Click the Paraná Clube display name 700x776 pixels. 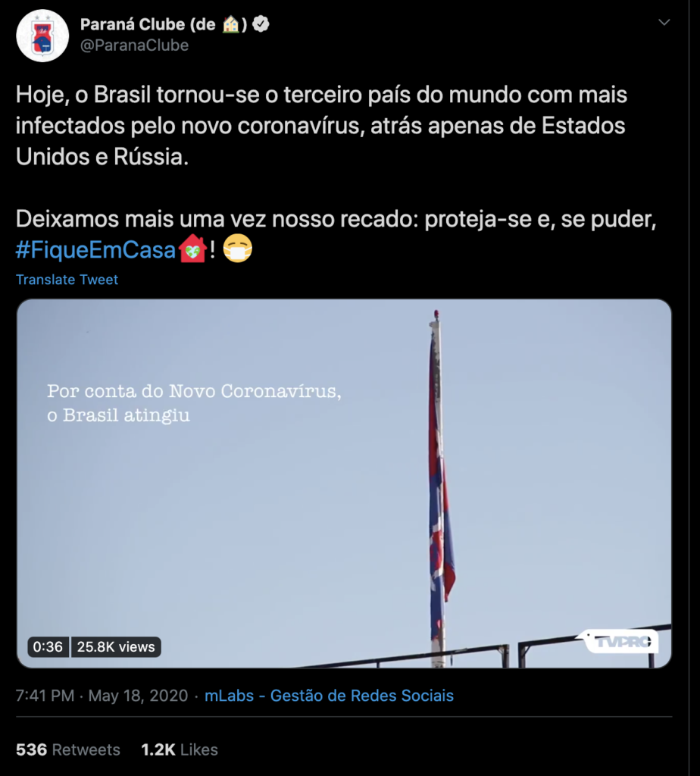148,24
